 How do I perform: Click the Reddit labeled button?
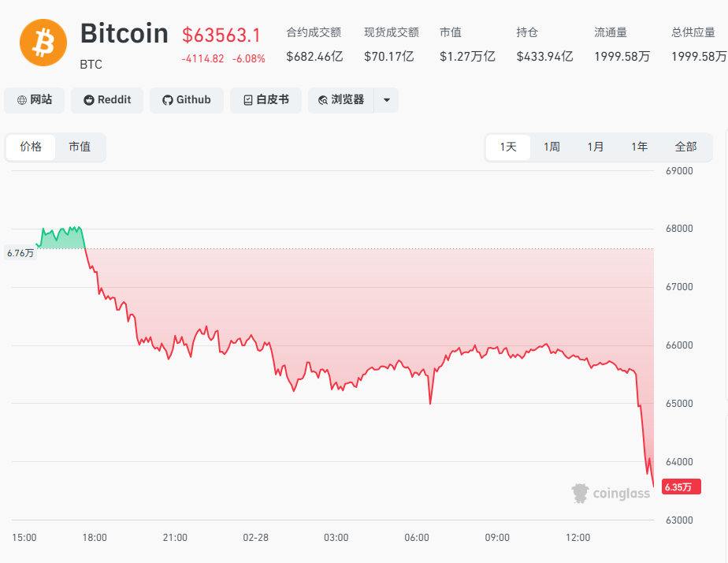tap(106, 100)
